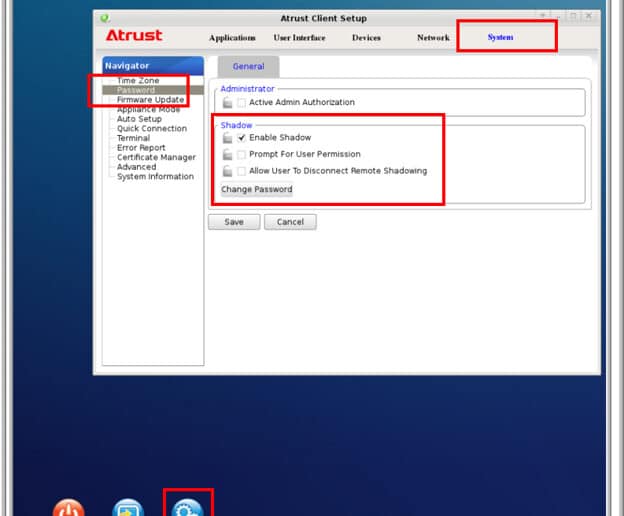Uncheck Enable Shadow checkbox
The width and height of the screenshot is (624, 516).
click(x=241, y=138)
